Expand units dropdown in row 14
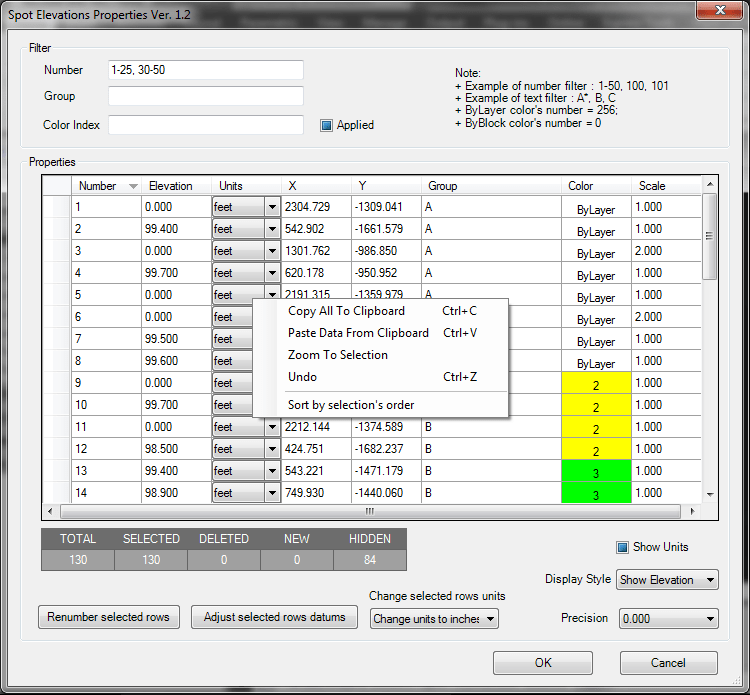This screenshot has width=750, height=695. [272, 493]
